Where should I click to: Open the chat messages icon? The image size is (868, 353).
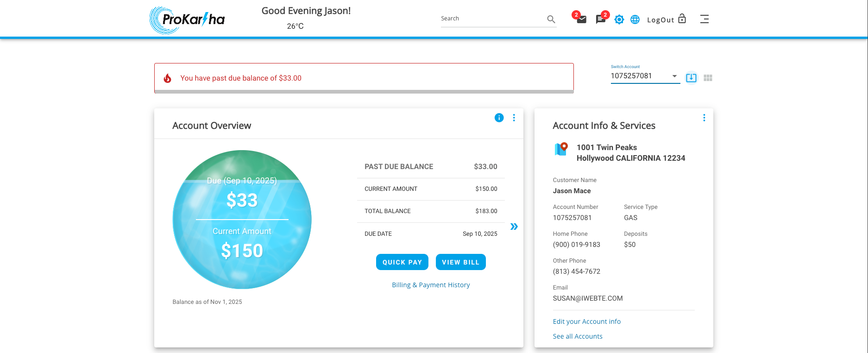600,19
